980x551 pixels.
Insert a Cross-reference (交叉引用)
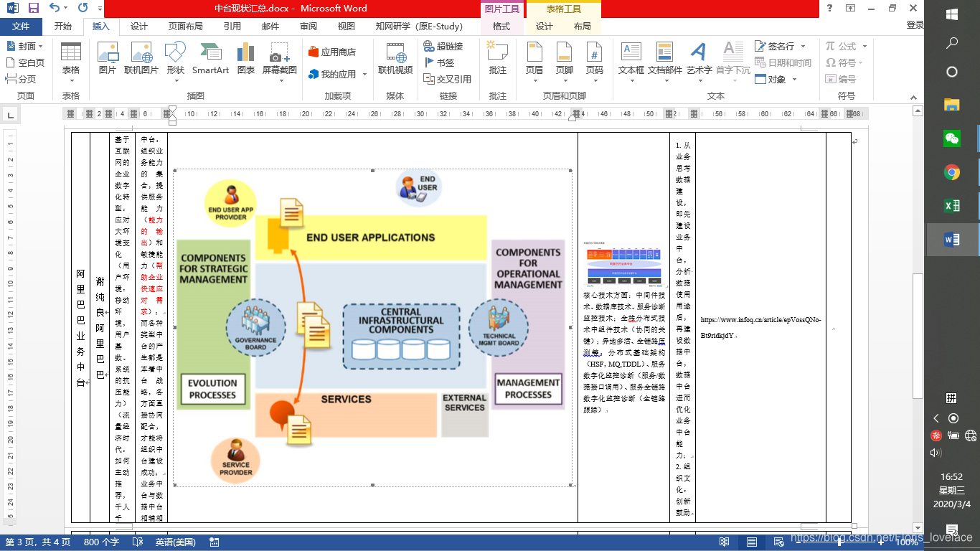(447, 79)
